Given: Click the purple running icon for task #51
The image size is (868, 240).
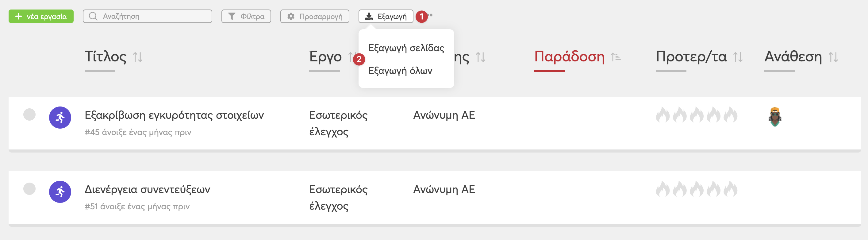Looking at the screenshot, I should click(x=60, y=192).
